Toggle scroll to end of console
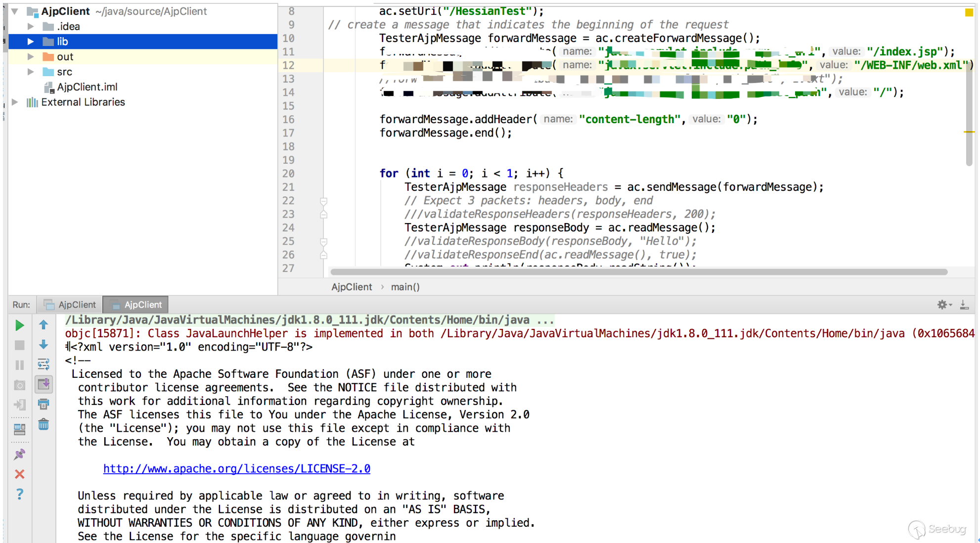980x543 pixels. 44,384
